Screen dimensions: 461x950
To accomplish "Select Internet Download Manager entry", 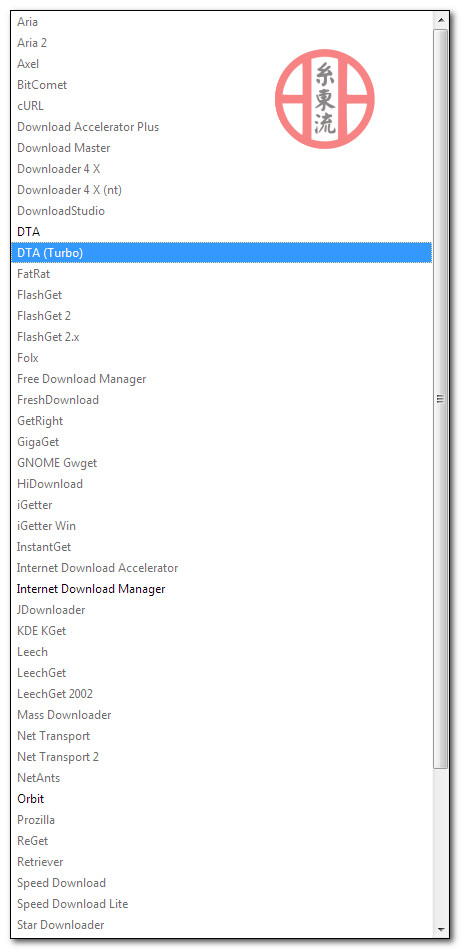I will 222,589.
